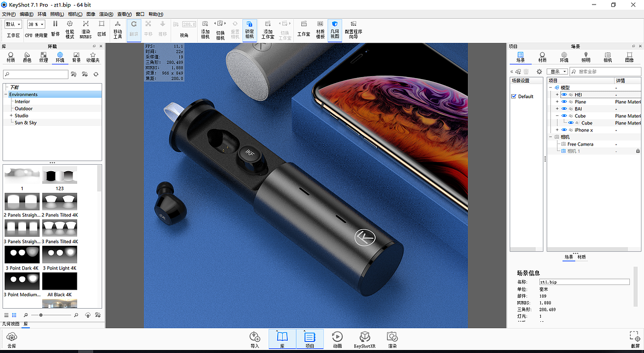The image size is (644, 353).
Task: Open the 文件(F) menu
Action: 9,14
